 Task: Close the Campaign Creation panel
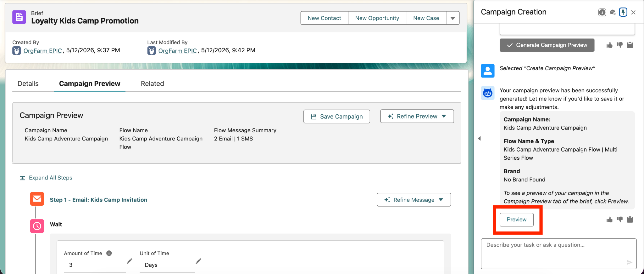pos(633,12)
